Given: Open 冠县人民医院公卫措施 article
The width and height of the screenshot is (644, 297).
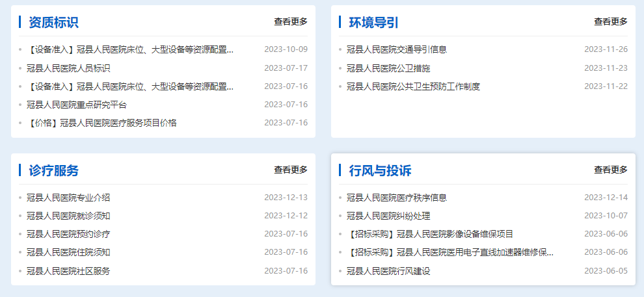Looking at the screenshot, I should pyautogui.click(x=388, y=68).
